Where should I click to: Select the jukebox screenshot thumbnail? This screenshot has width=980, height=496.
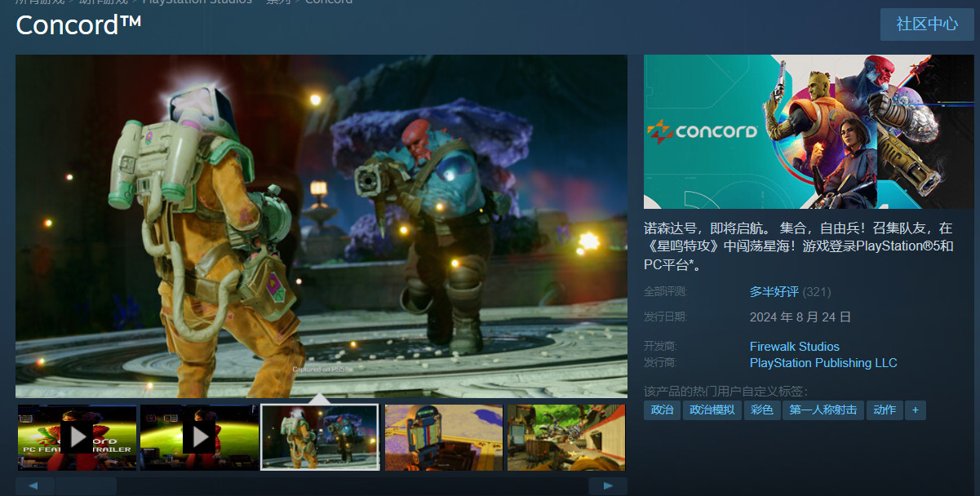point(444,438)
